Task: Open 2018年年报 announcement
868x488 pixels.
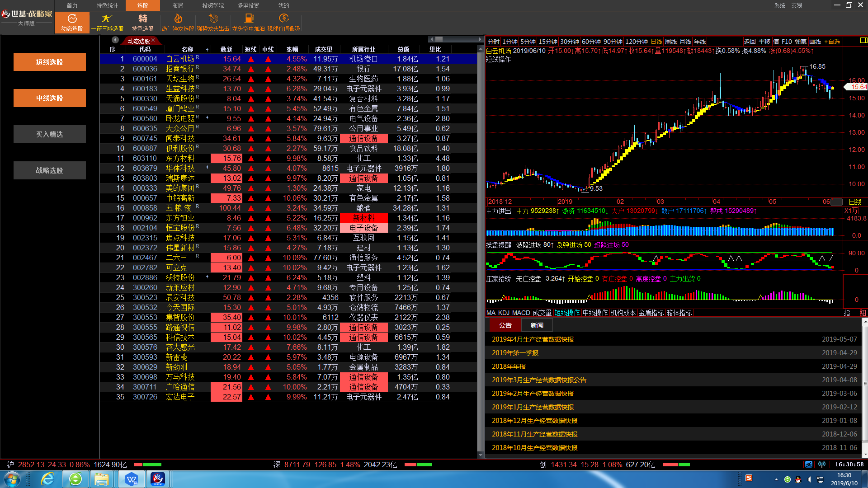Action: tap(509, 366)
